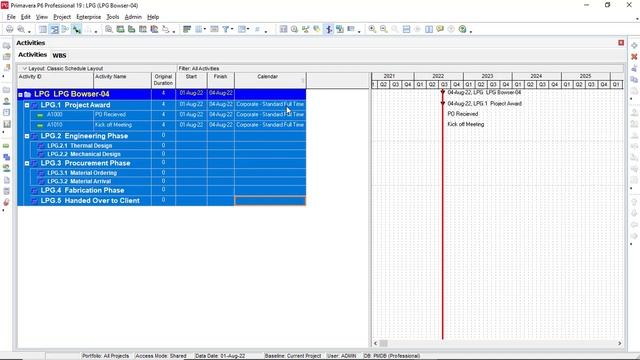Screen dimensions: 640x360
Task: Select the Activities tab
Action: tap(33, 55)
